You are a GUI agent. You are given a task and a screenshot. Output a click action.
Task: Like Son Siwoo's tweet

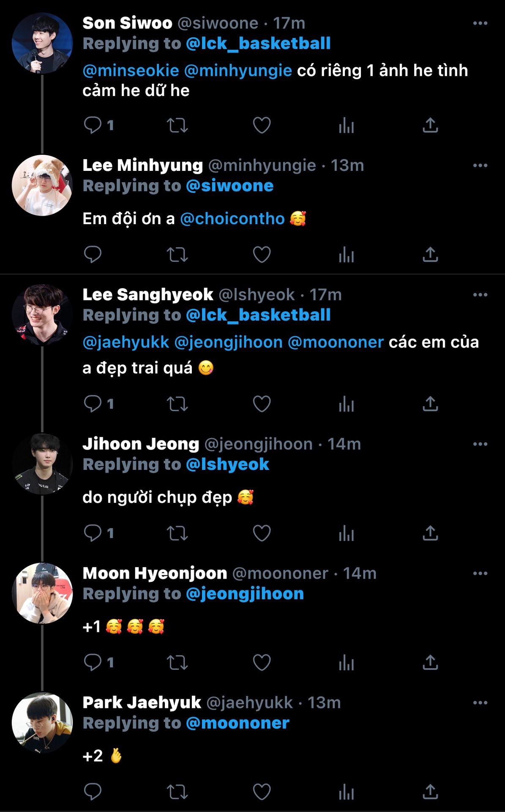pyautogui.click(x=262, y=125)
